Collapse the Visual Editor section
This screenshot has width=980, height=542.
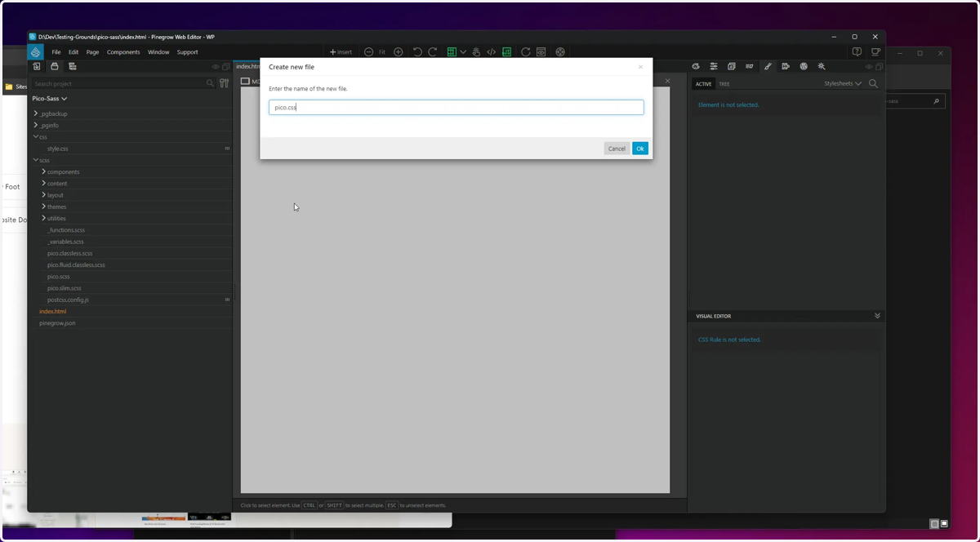(x=877, y=316)
